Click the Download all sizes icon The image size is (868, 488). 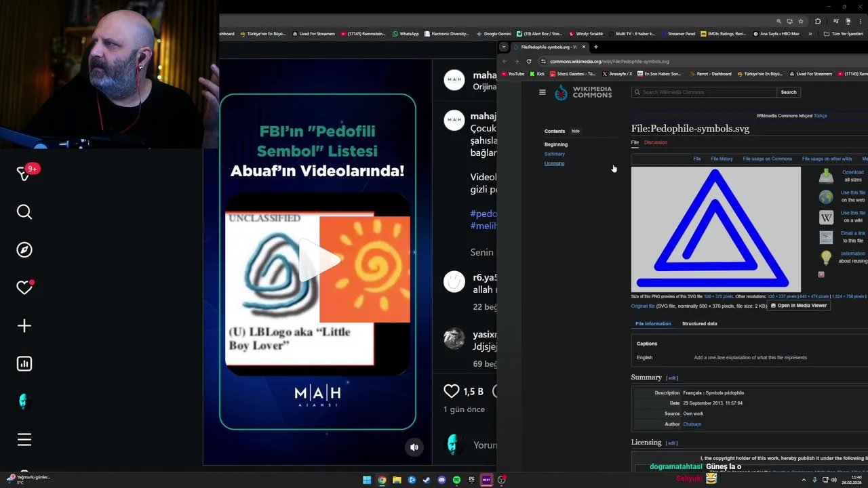pos(826,176)
